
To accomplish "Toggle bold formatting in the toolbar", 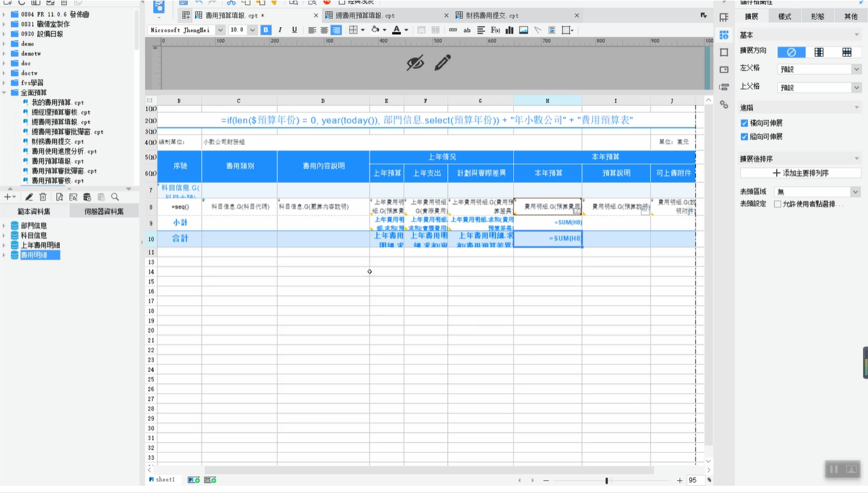I will (x=266, y=30).
